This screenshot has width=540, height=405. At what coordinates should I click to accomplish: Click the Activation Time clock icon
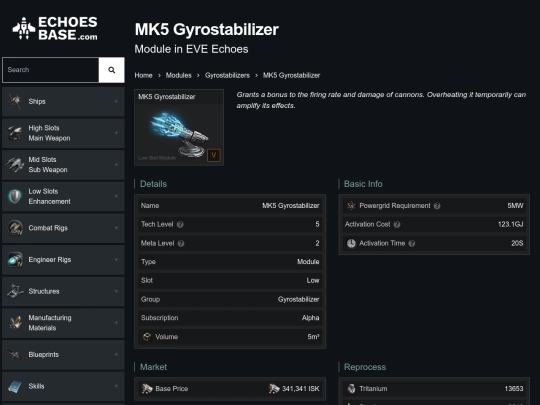[x=351, y=243]
